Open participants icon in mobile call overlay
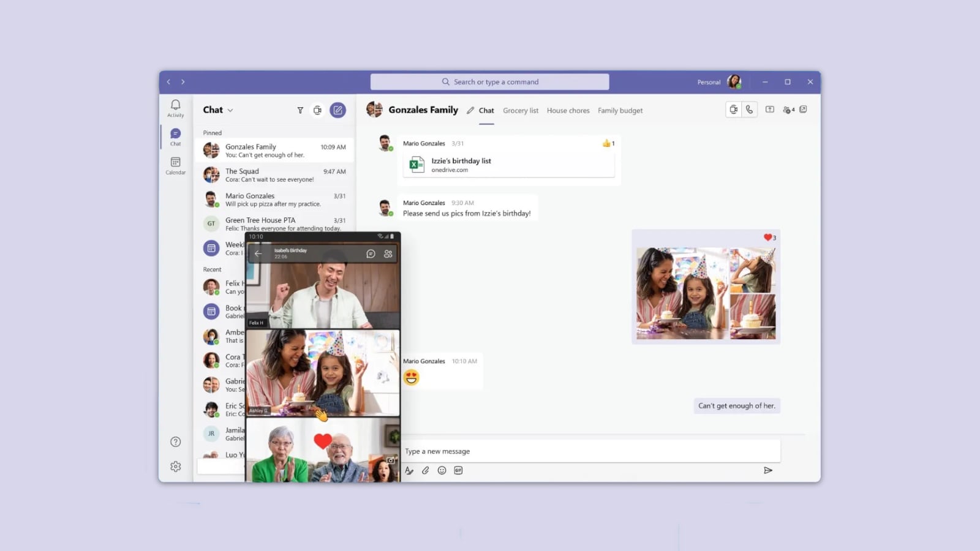Image resolution: width=980 pixels, height=551 pixels. tap(388, 253)
